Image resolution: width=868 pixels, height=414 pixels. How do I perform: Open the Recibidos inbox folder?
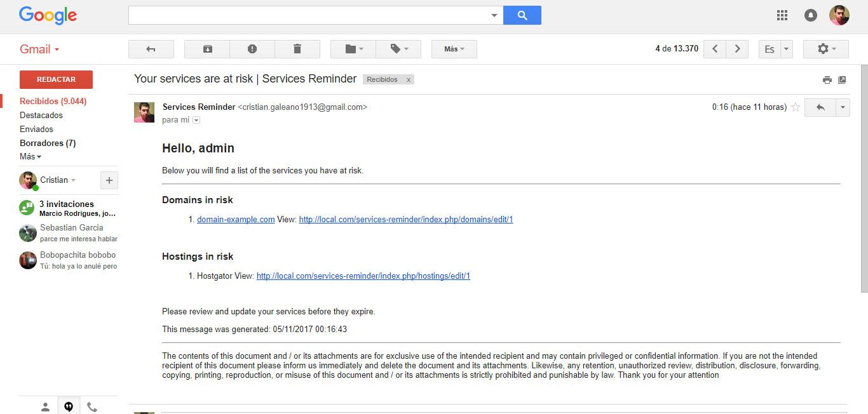(53, 101)
